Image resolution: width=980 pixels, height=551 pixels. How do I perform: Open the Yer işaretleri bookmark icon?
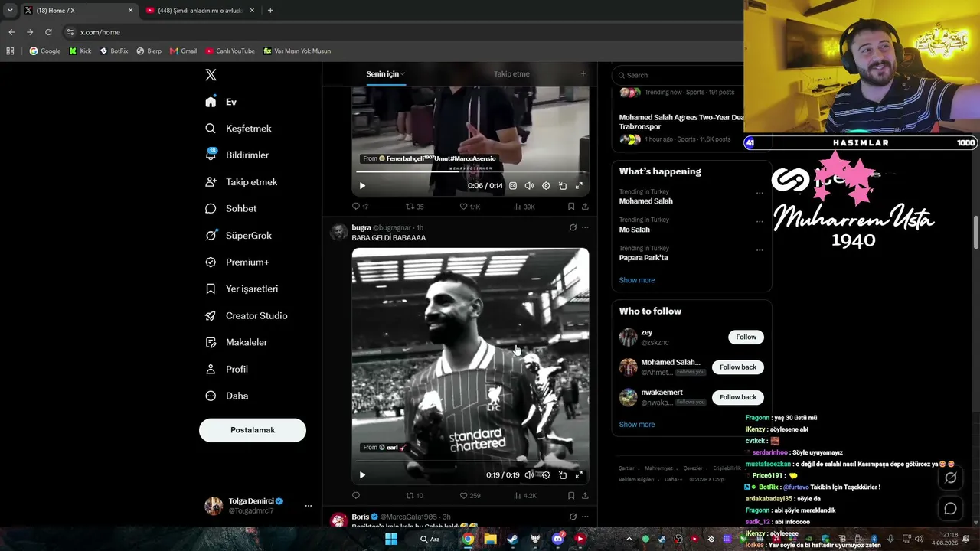(x=211, y=289)
